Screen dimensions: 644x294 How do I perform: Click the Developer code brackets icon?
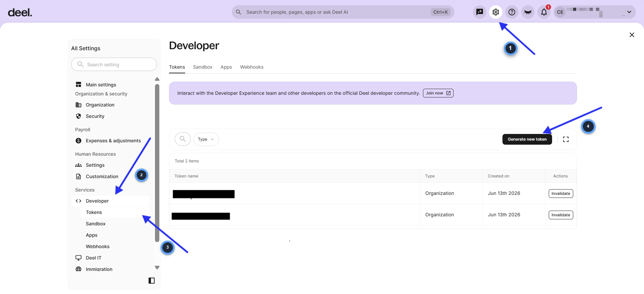[x=78, y=201]
